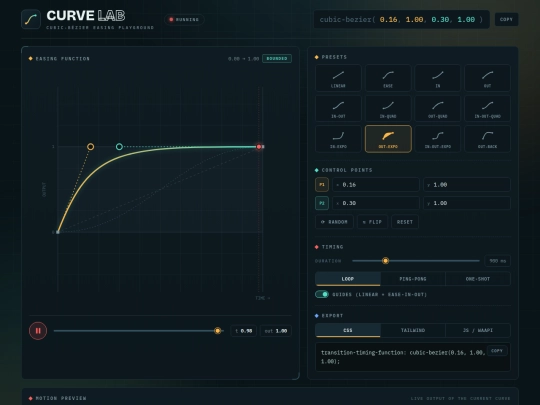Copy the cubic-bezier value in header

[x=506, y=19]
